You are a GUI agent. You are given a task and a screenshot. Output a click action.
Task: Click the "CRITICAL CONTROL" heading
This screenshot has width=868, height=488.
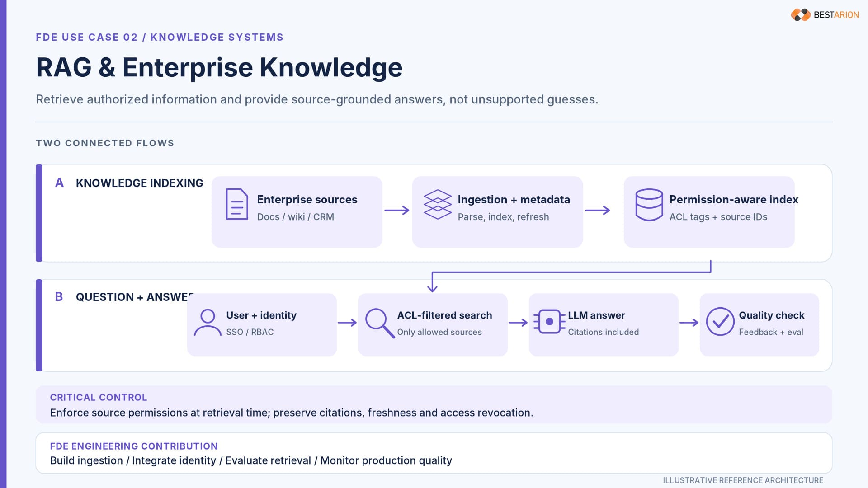click(x=99, y=398)
